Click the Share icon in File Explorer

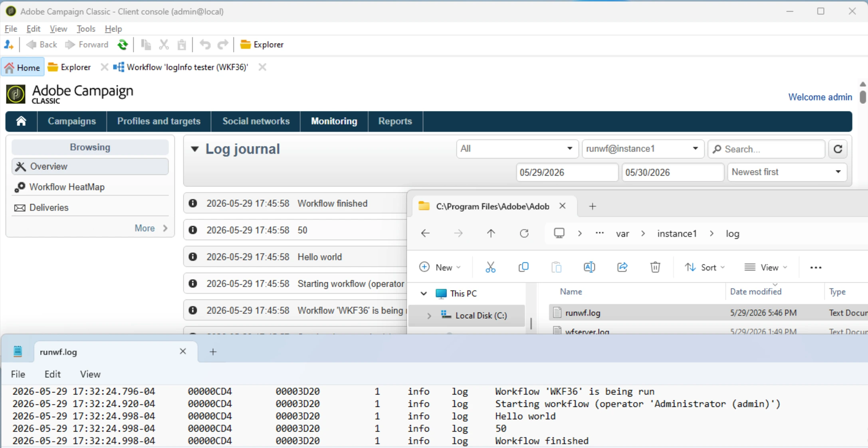[x=622, y=268]
